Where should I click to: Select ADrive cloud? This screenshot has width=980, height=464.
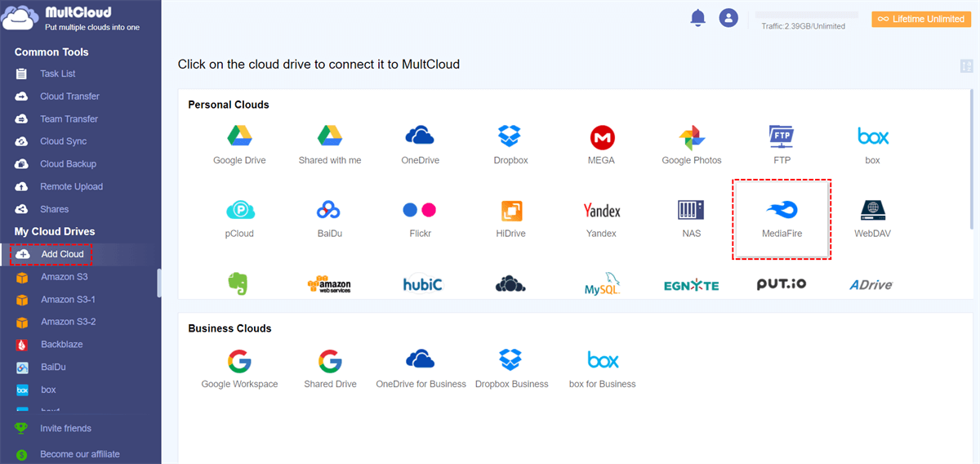[x=871, y=284]
